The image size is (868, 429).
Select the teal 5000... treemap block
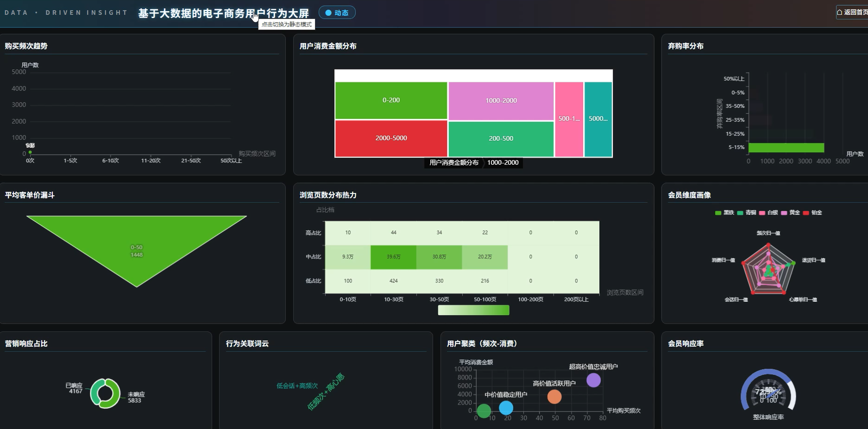click(x=598, y=119)
